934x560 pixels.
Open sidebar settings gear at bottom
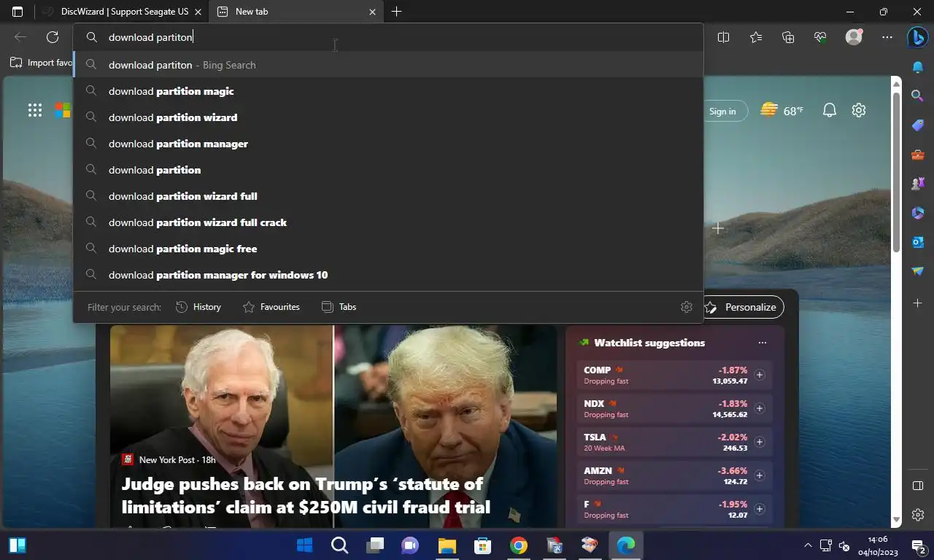(x=918, y=515)
